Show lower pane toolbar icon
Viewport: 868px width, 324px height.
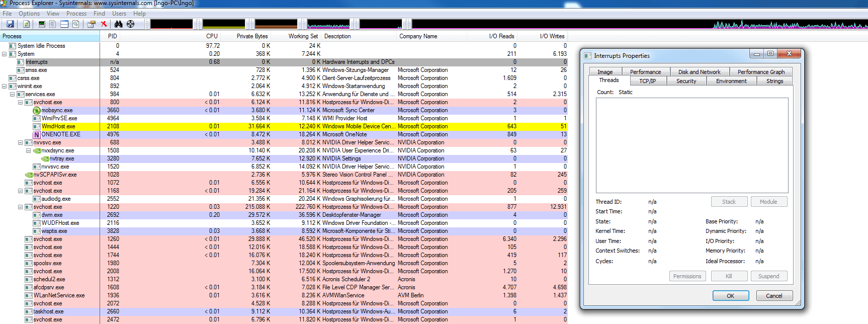64,24
